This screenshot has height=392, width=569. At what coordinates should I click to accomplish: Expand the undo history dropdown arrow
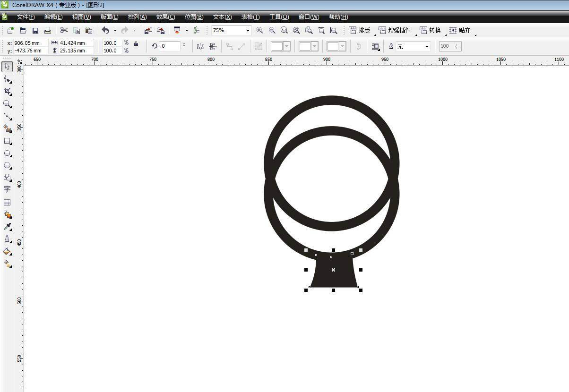(115, 31)
